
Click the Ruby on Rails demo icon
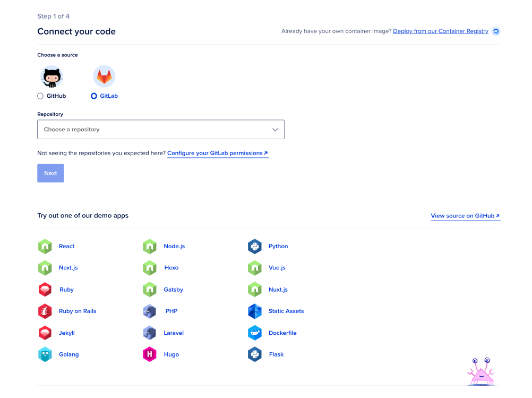[x=45, y=311]
